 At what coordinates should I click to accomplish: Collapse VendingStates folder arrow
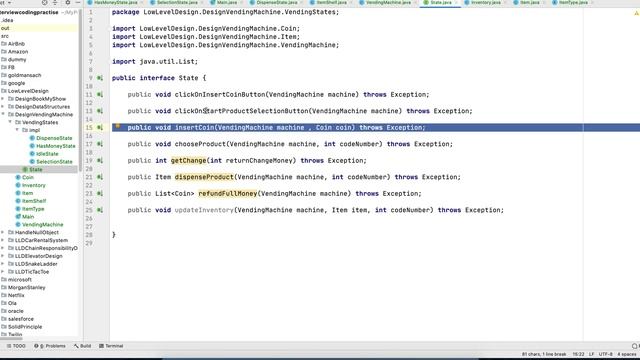(10, 122)
